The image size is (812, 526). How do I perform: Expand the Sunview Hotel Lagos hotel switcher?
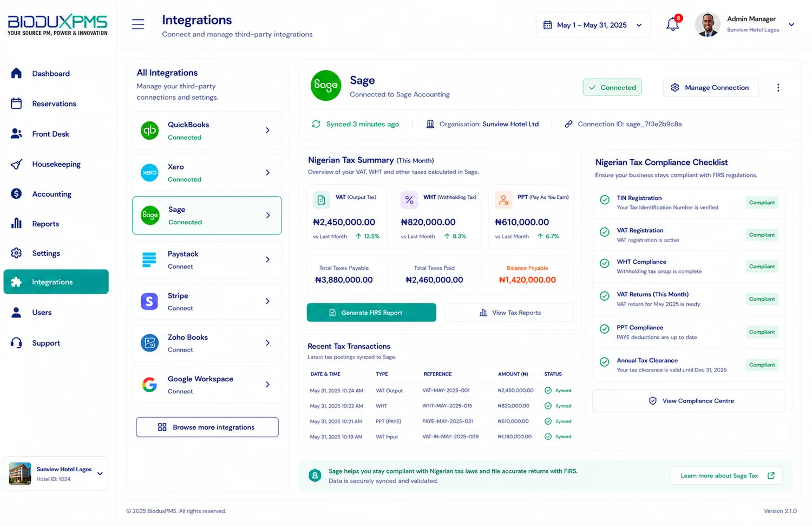point(100,473)
